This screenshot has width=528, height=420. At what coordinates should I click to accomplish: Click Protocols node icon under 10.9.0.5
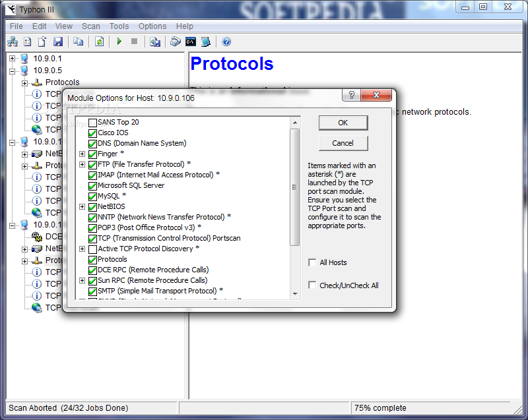[x=37, y=82]
